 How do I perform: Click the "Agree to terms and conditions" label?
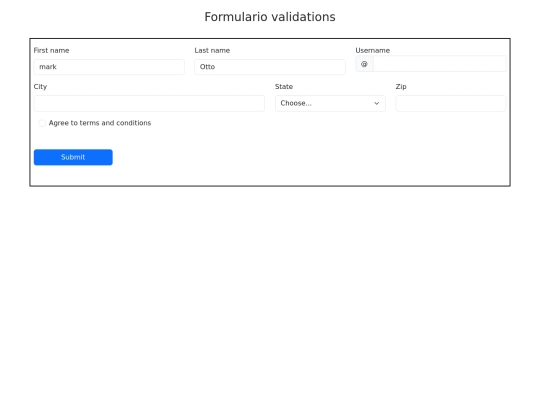(100, 123)
